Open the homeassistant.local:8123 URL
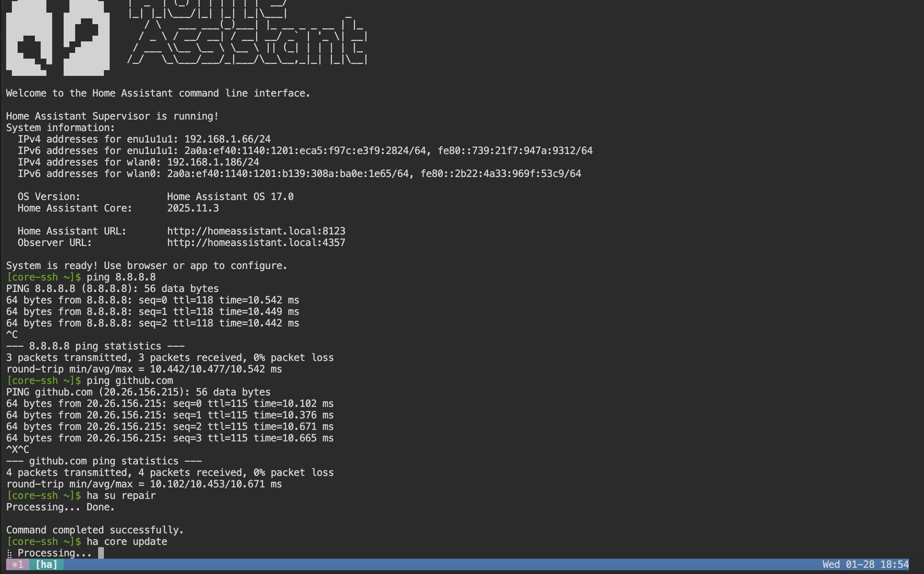The width and height of the screenshot is (924, 574). tap(256, 231)
